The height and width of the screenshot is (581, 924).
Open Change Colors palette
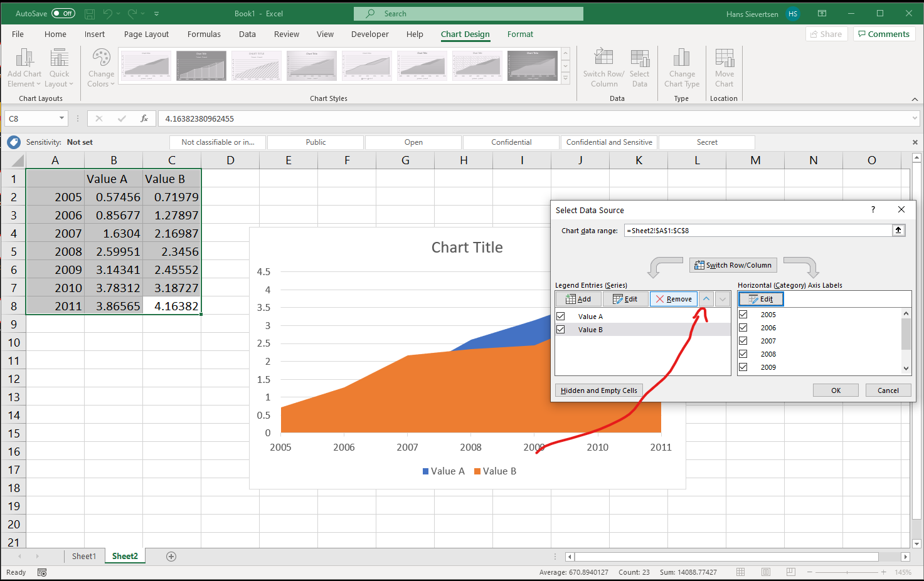[101, 68]
